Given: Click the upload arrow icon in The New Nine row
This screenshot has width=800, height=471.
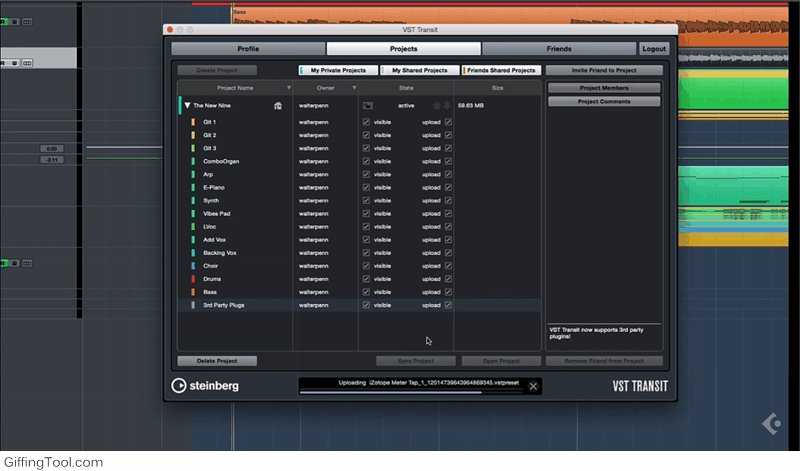Looking at the screenshot, I should [x=437, y=106].
